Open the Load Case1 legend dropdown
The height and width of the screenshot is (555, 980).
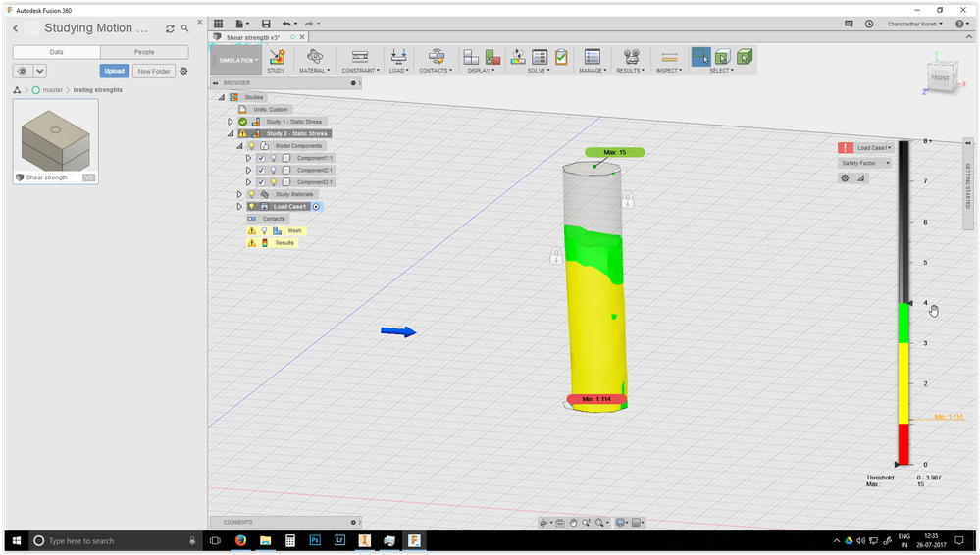coord(874,148)
